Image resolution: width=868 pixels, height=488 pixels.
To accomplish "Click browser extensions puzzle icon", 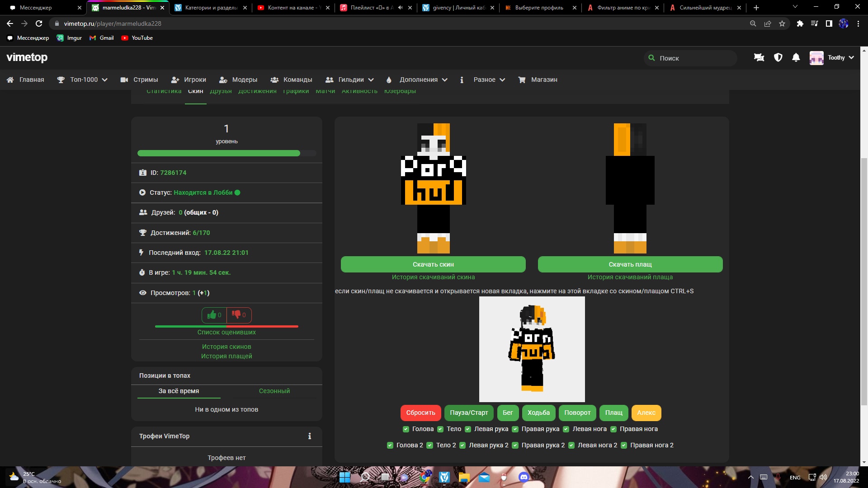I will (x=800, y=23).
